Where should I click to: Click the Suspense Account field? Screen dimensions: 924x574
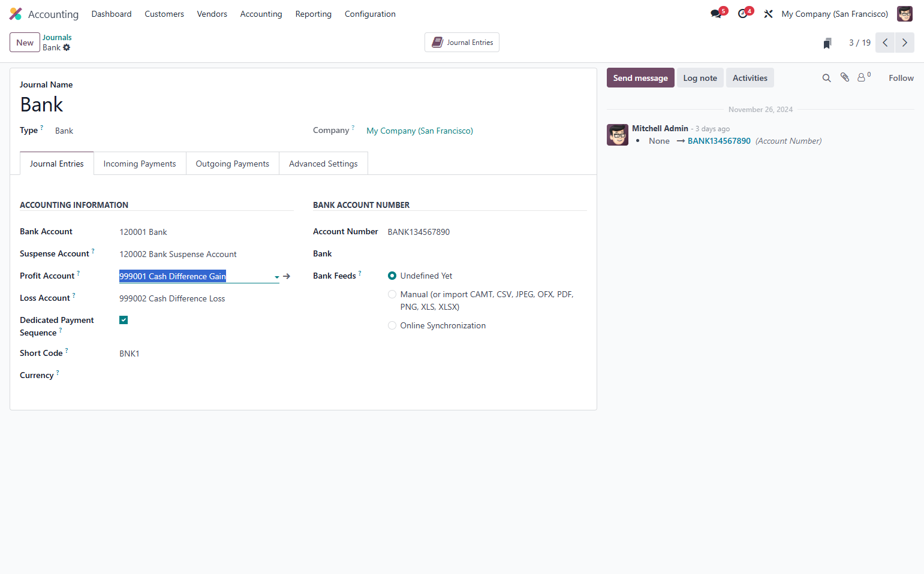click(x=206, y=254)
